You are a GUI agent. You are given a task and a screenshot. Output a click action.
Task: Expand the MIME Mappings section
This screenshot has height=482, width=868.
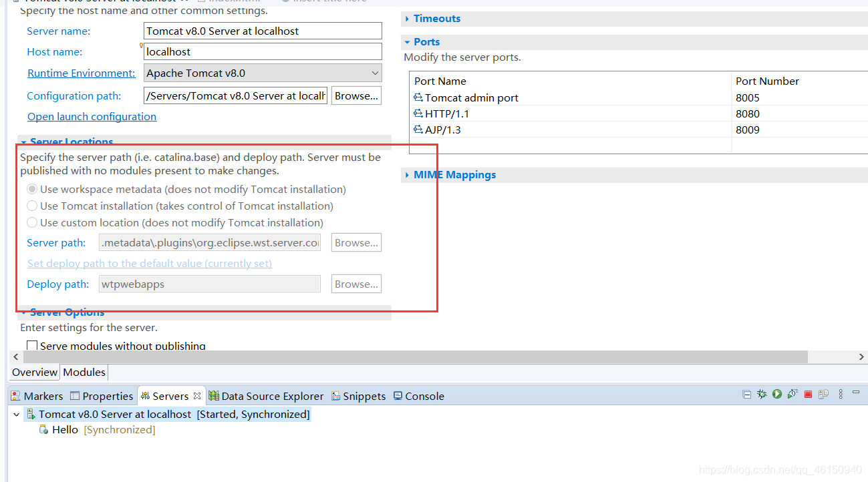tap(407, 175)
